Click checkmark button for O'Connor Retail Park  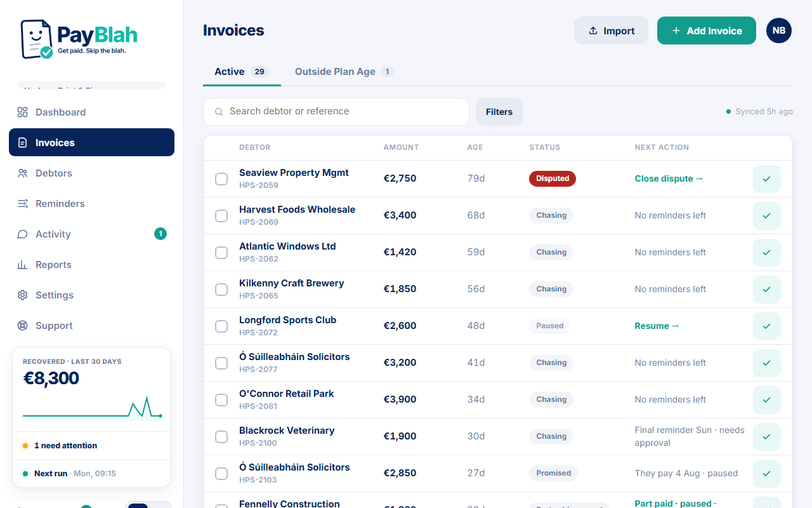click(x=767, y=400)
